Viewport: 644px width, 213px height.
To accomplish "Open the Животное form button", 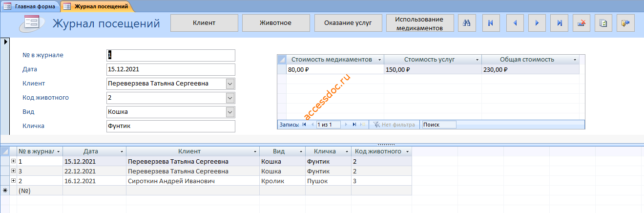I will click(x=276, y=23).
